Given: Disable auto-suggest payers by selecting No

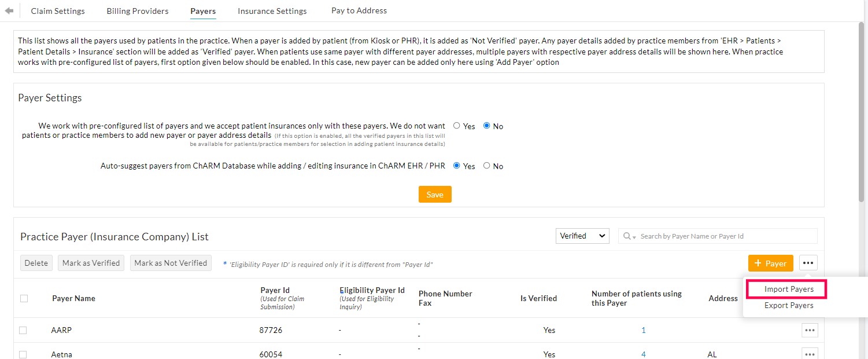Looking at the screenshot, I should (486, 166).
